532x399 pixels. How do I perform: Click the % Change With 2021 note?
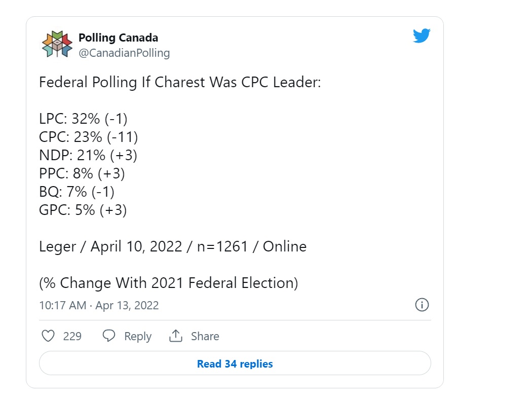169,283
